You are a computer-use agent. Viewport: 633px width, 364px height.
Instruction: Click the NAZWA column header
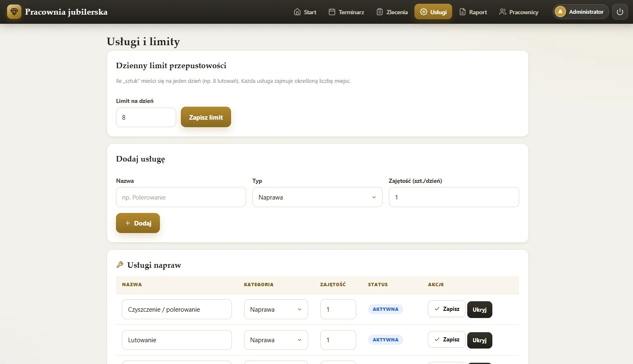point(132,285)
